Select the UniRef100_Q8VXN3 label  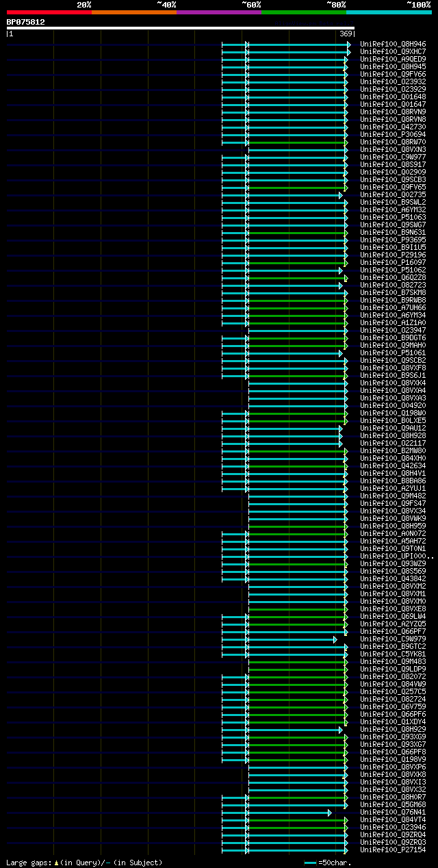click(394, 149)
